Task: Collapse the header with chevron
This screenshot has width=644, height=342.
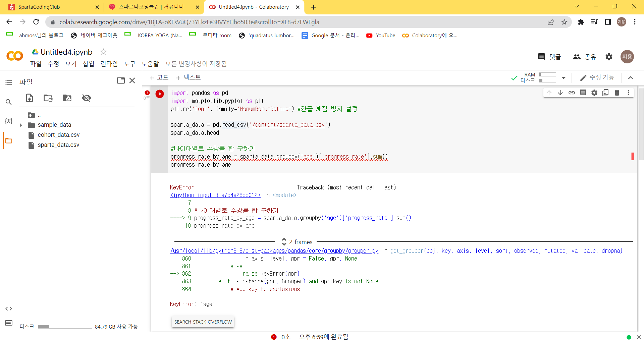Action: point(630,78)
